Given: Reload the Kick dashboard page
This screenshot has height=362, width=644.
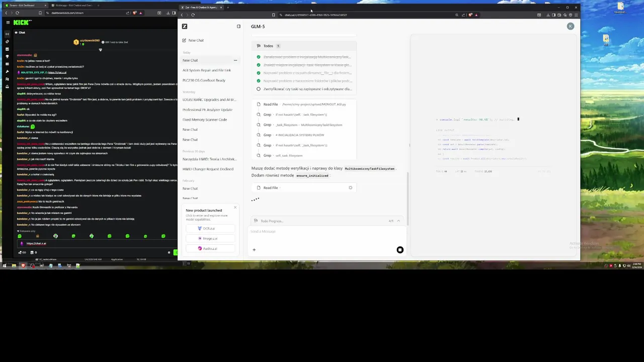Looking at the screenshot, I should pyautogui.click(x=17, y=13).
